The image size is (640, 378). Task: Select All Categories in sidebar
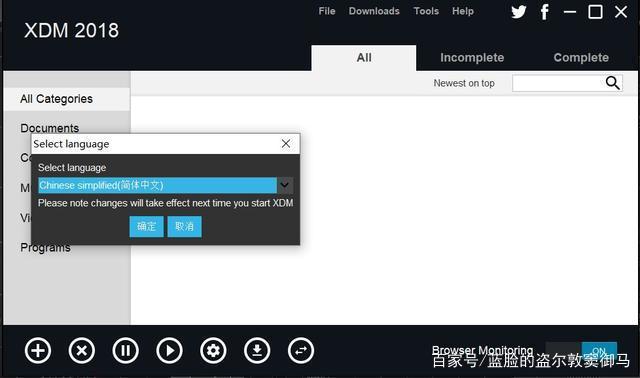pos(67,99)
